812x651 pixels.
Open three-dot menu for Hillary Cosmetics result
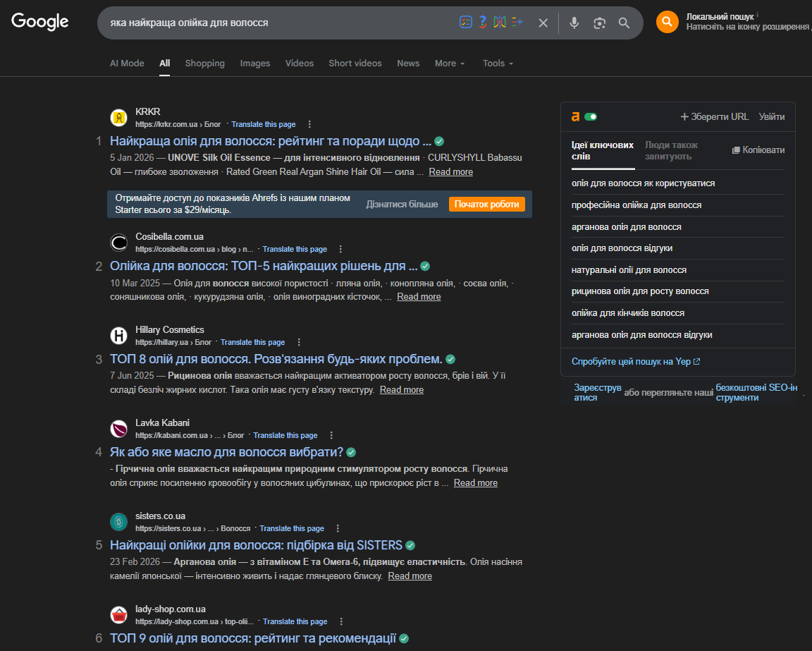pyautogui.click(x=299, y=342)
